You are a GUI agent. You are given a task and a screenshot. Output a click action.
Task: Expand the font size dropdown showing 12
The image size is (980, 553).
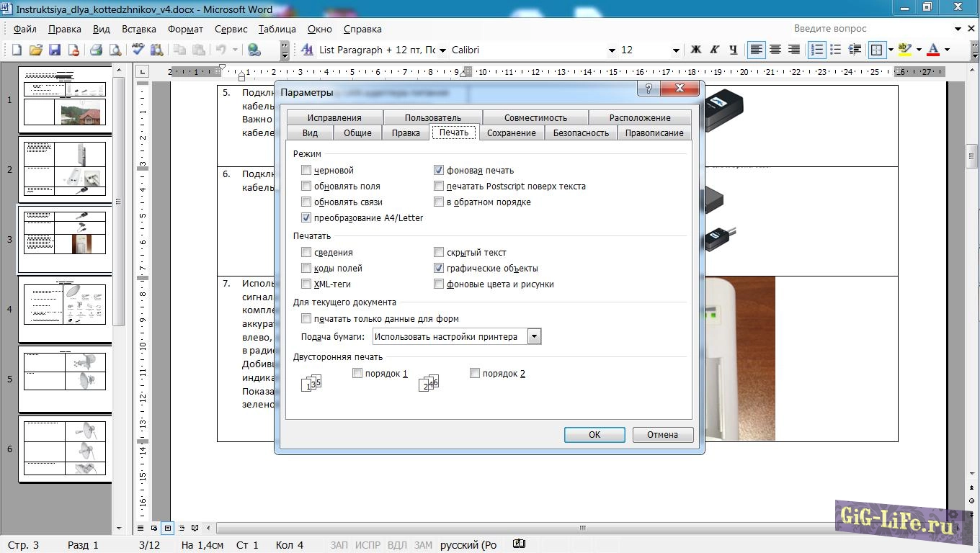pos(675,50)
